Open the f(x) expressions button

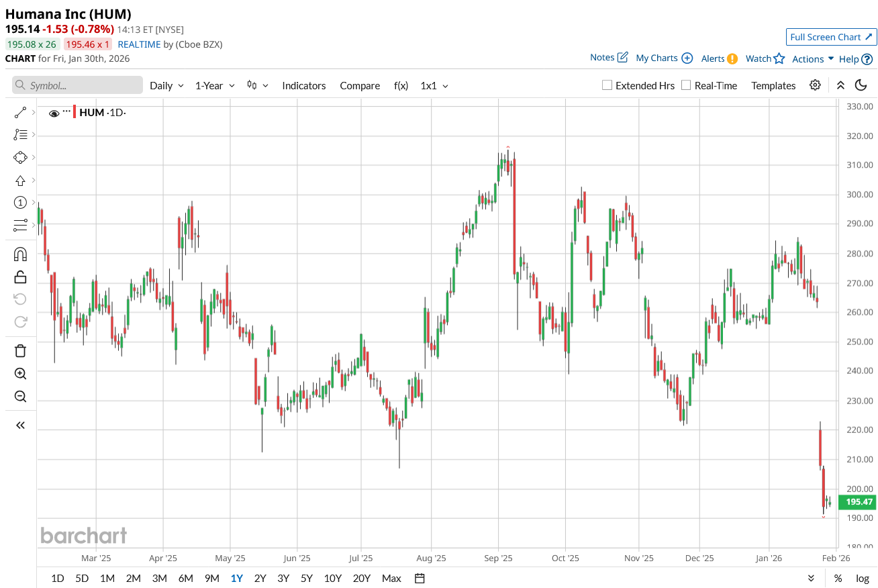[401, 85]
